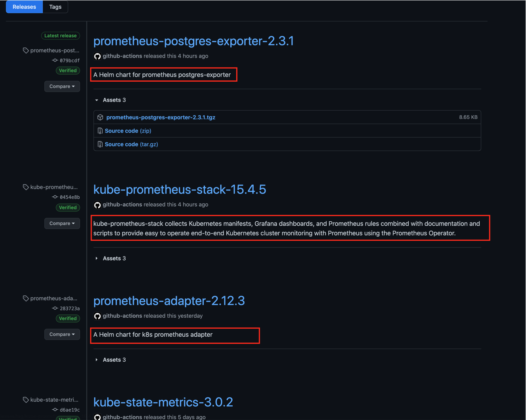
Task: Open the Compare dropdown for prometheus-postgres-exporter
Action: click(x=62, y=86)
